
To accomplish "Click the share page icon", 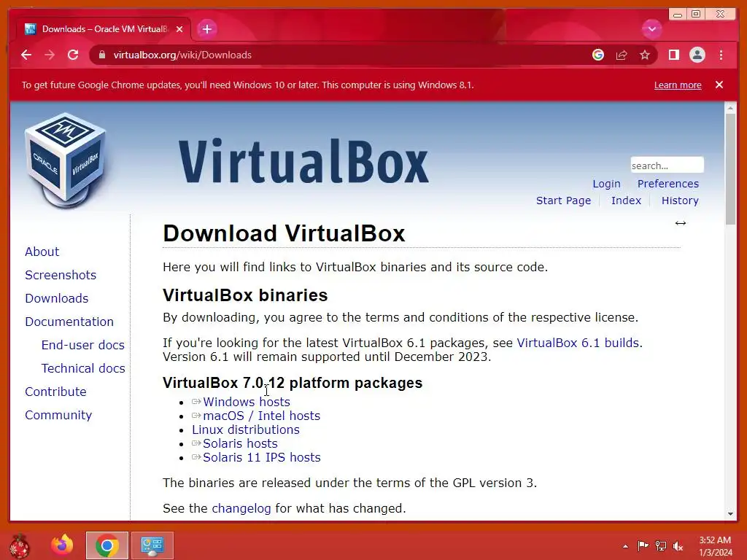I will tap(622, 55).
